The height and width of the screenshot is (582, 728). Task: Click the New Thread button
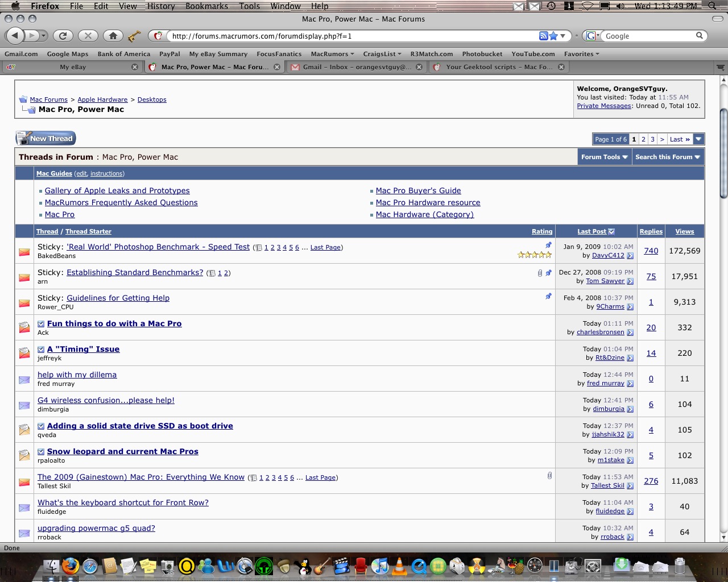(x=45, y=138)
